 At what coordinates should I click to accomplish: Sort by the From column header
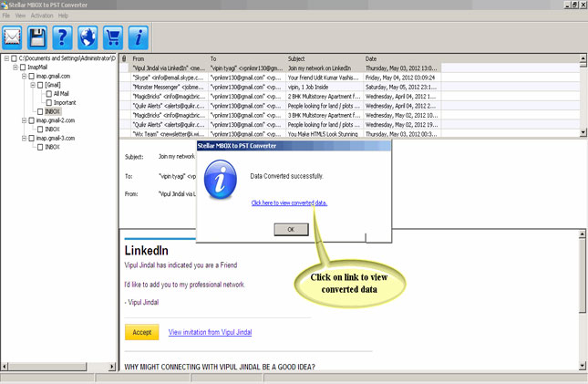169,58
